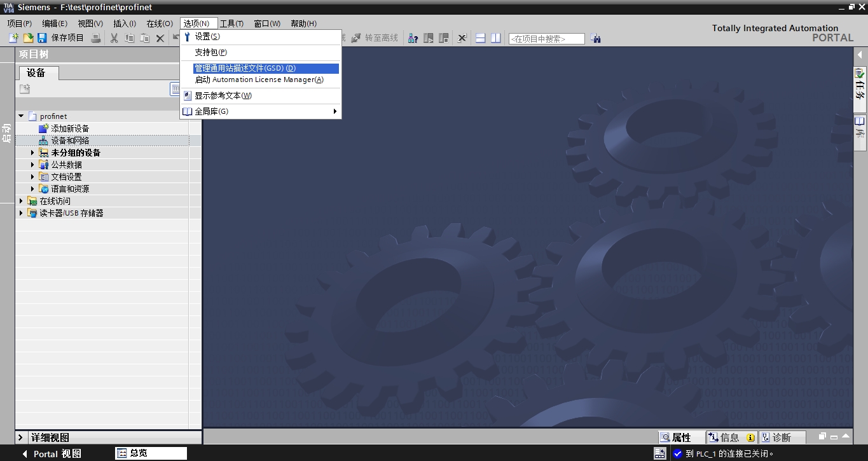Float the inspector window icon
Image resolution: width=868 pixels, height=461 pixels.
pos(822,437)
